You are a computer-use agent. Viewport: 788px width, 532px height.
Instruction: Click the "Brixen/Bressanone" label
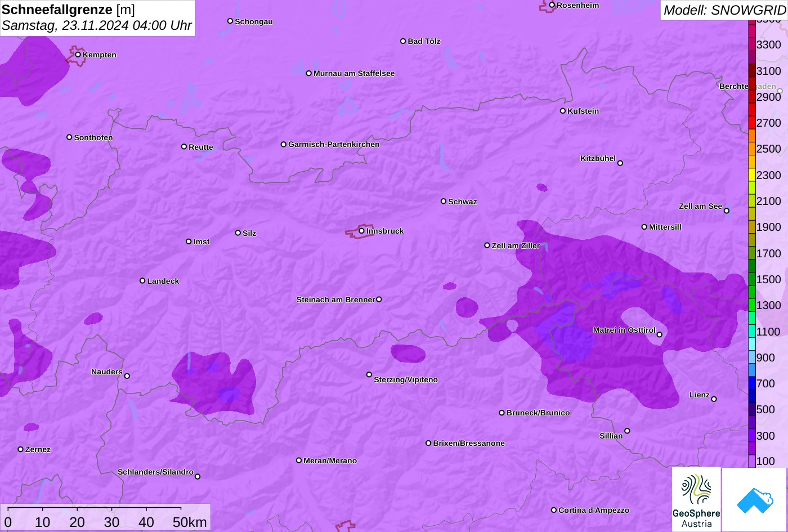(469, 444)
